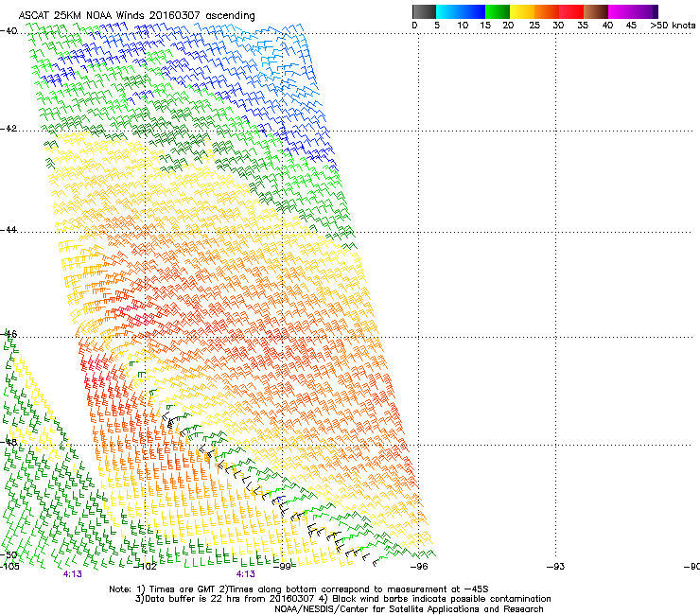Click the purple "4:13" time label beside -105

coord(72,574)
